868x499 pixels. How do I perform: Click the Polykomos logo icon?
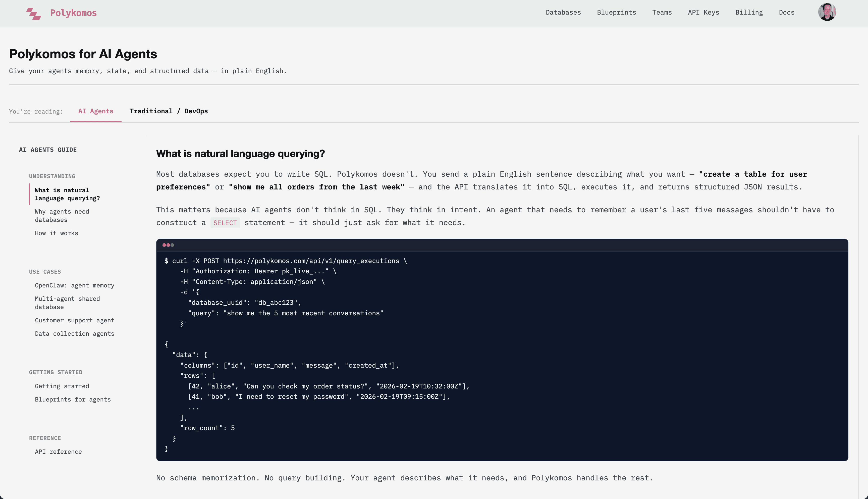[34, 13]
